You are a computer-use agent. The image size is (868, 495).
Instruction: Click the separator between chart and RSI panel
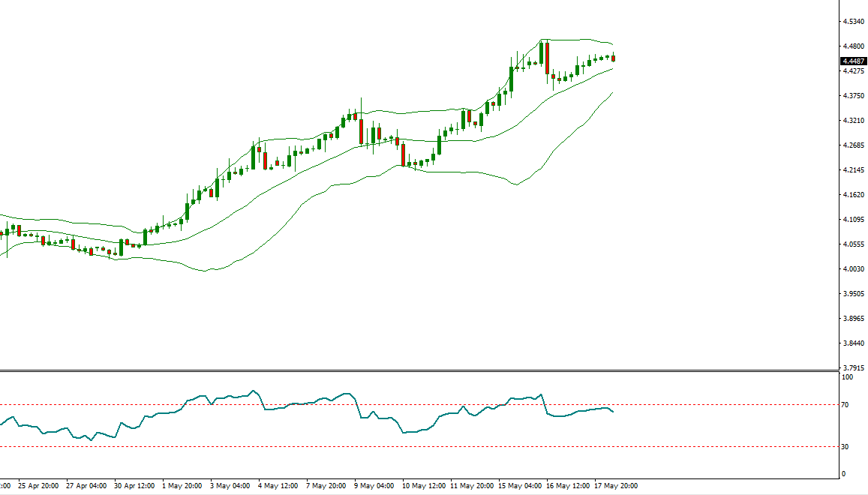pyautogui.click(x=418, y=370)
